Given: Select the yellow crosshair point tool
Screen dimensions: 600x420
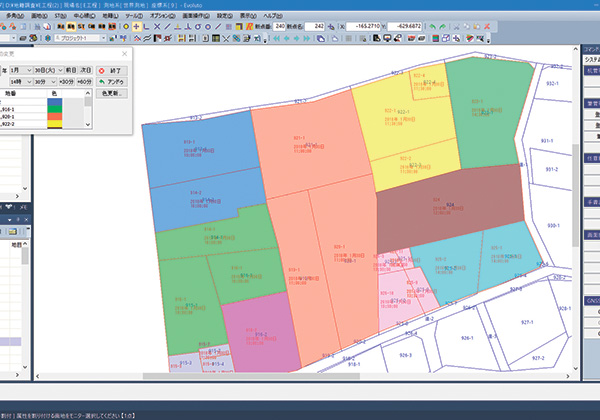Looking at the screenshot, I should point(136,26).
